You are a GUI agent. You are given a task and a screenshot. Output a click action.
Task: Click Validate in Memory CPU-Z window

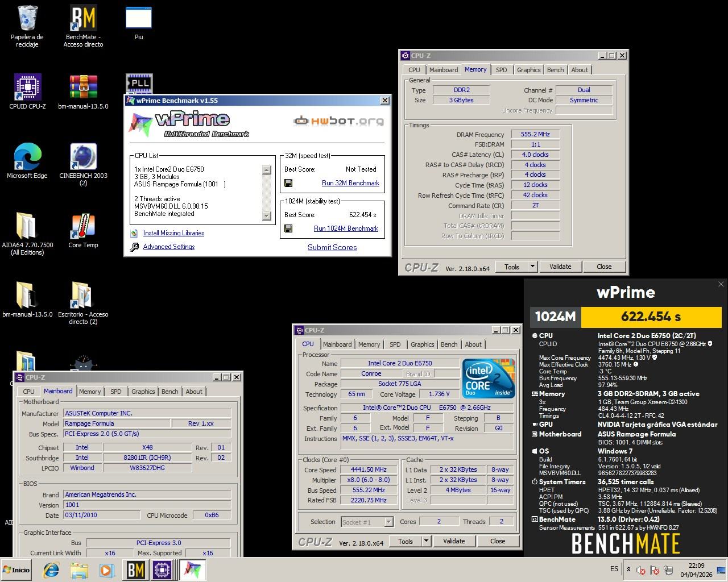pyautogui.click(x=560, y=267)
